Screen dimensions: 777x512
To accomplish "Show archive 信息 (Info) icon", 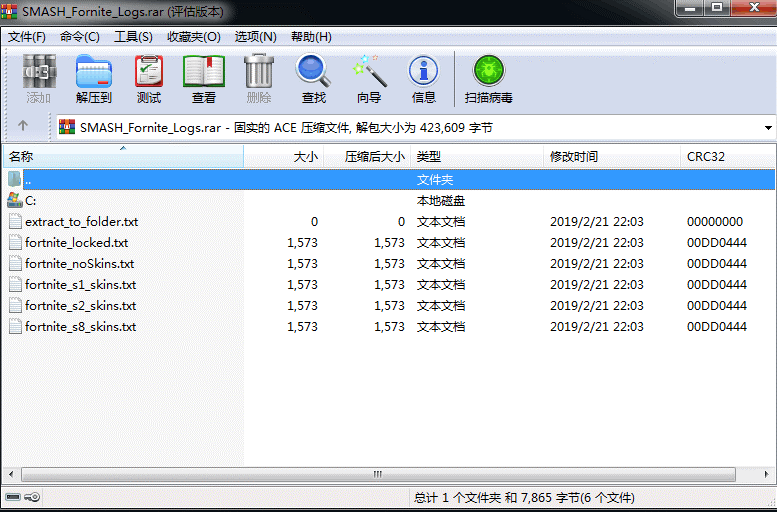I will (423, 71).
